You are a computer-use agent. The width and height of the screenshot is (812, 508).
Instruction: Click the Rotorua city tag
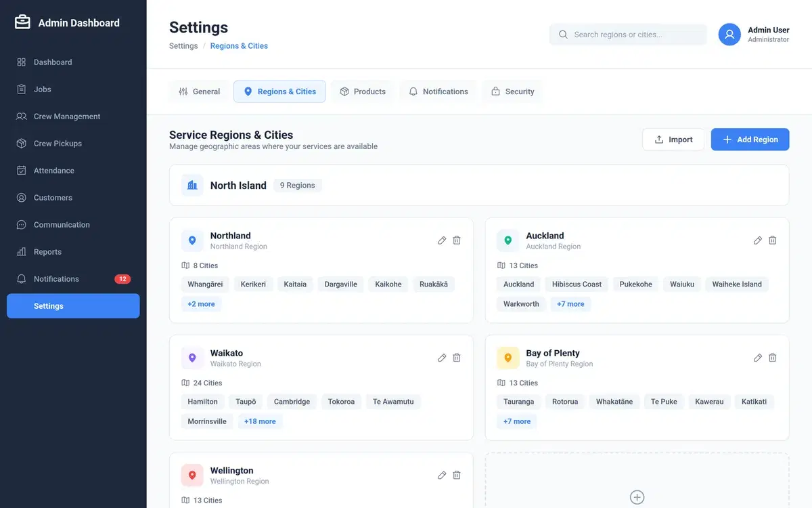coord(565,402)
